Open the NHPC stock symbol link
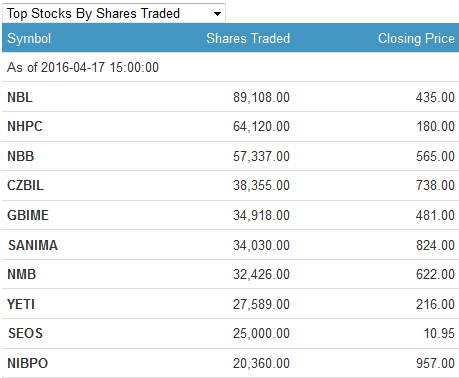 25,126
